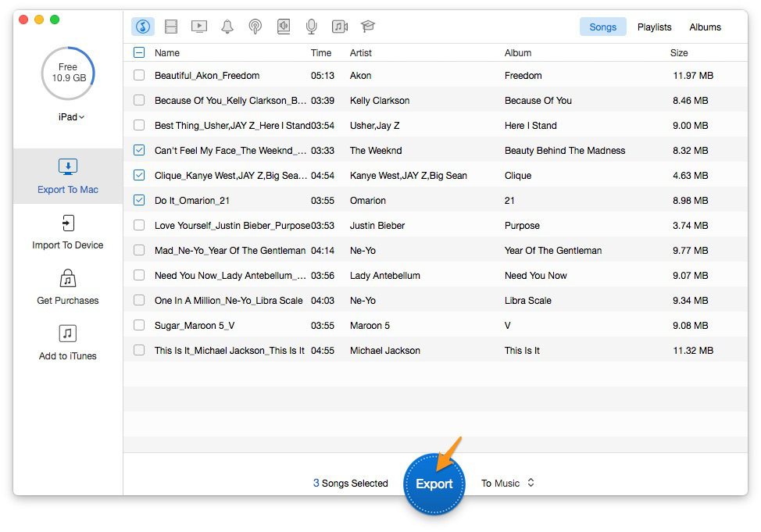Open the Audiobooks category
Viewport: 761px width, 532px height.
(283, 26)
